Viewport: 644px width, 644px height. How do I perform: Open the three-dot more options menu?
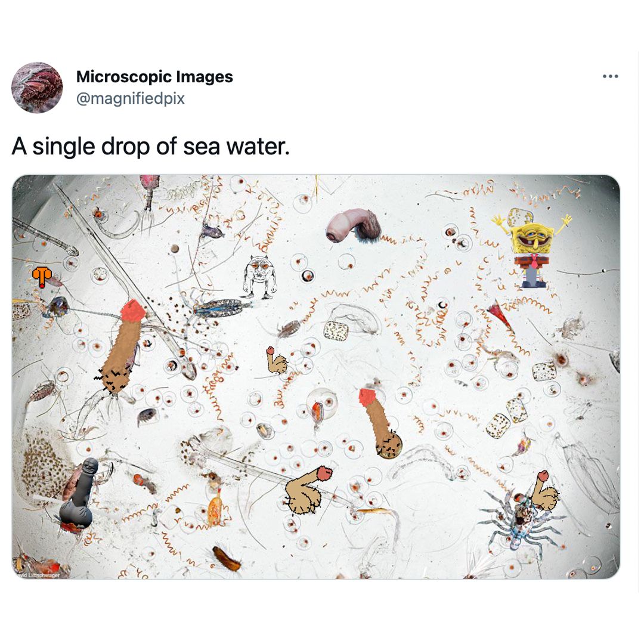coord(611,76)
